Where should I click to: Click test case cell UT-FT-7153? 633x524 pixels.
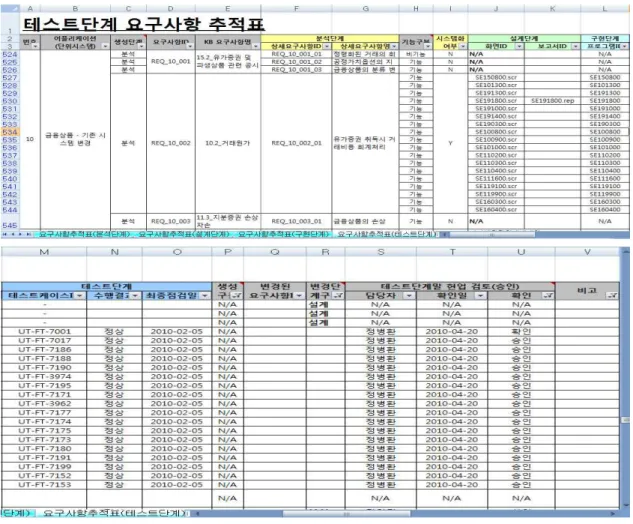44,485
